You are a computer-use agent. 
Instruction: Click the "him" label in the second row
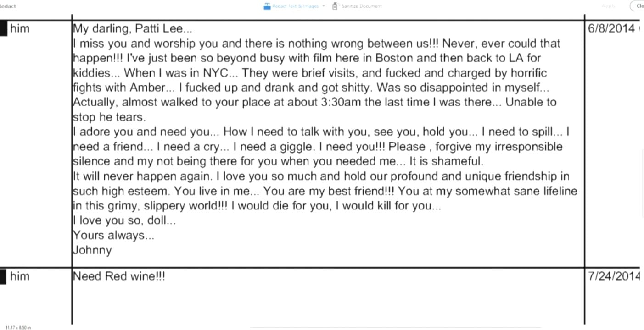[x=19, y=276]
